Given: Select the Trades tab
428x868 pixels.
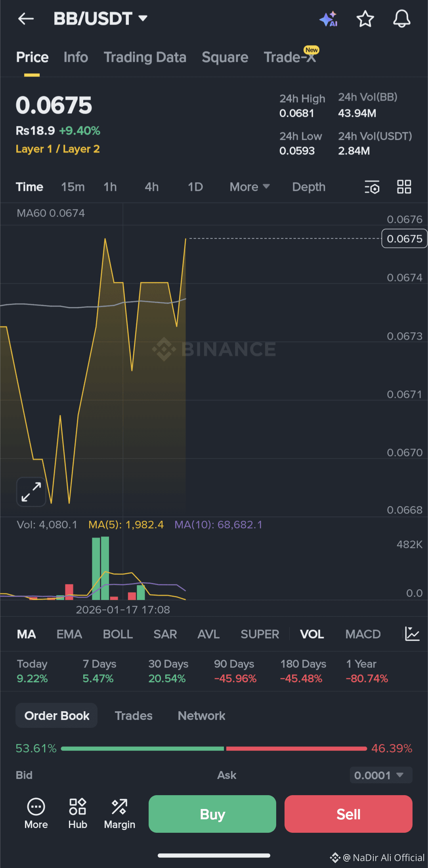Looking at the screenshot, I should point(134,716).
